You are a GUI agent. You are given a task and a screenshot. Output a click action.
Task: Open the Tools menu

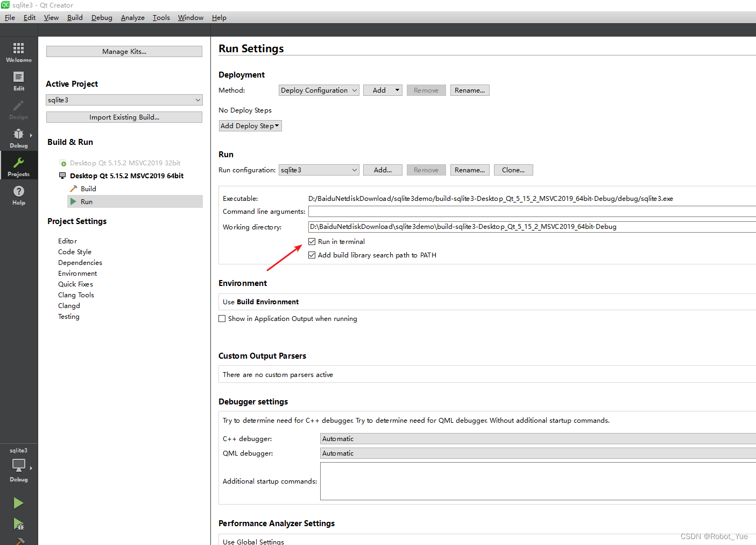click(161, 17)
